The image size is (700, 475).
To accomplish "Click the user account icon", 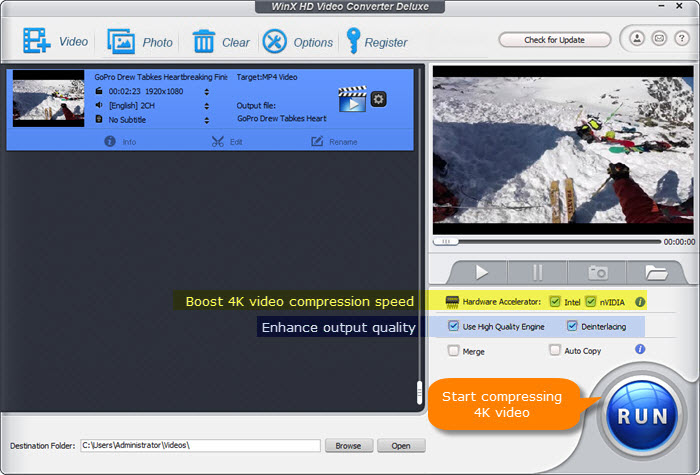I will tap(637, 38).
